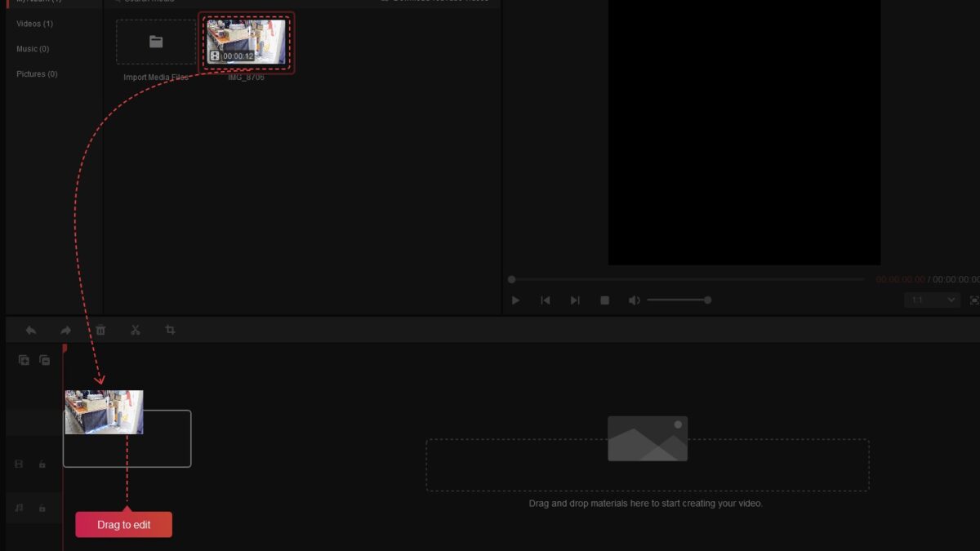Open the Music (0) category
Viewport: 980px width, 551px height.
point(33,49)
